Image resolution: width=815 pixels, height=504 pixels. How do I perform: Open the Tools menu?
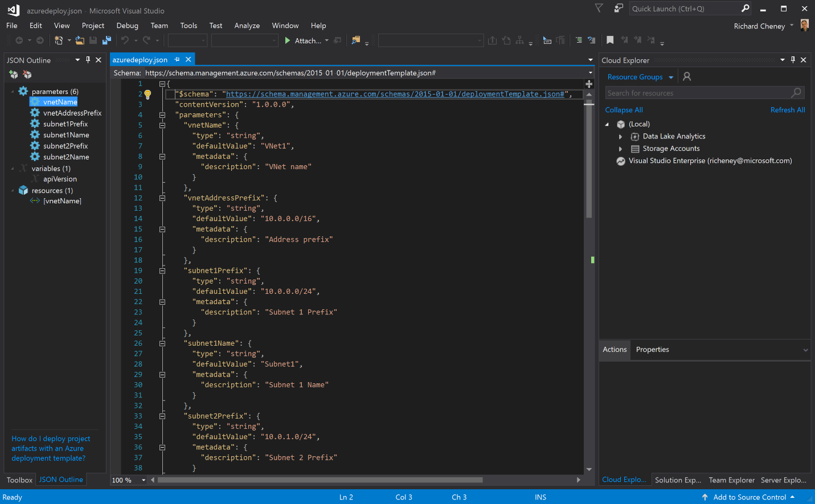point(189,26)
